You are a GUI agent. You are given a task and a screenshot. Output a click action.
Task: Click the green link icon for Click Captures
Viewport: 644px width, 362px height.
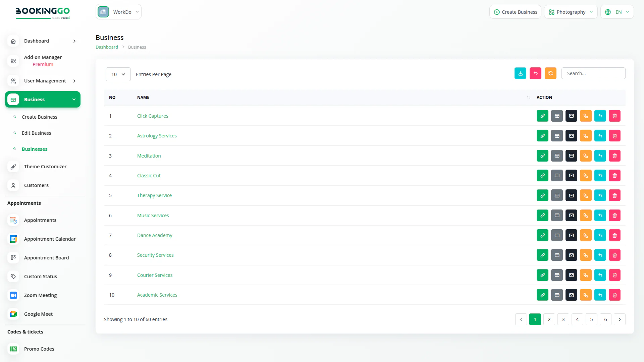(542, 116)
